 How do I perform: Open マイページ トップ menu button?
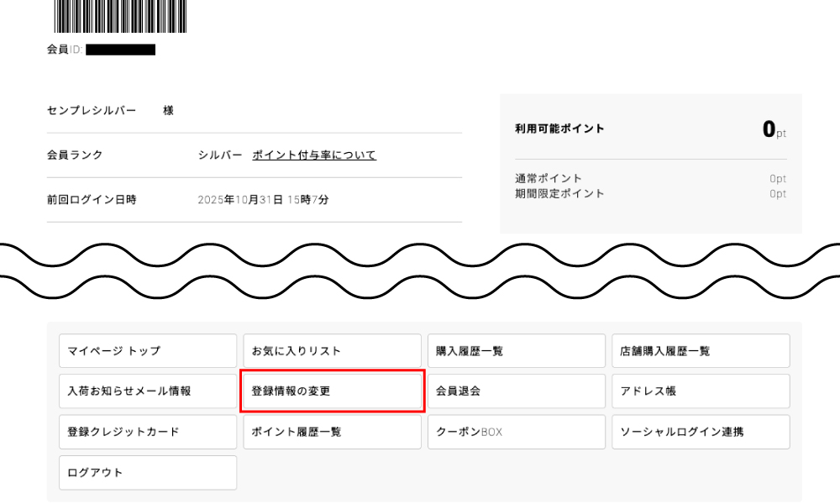148,351
